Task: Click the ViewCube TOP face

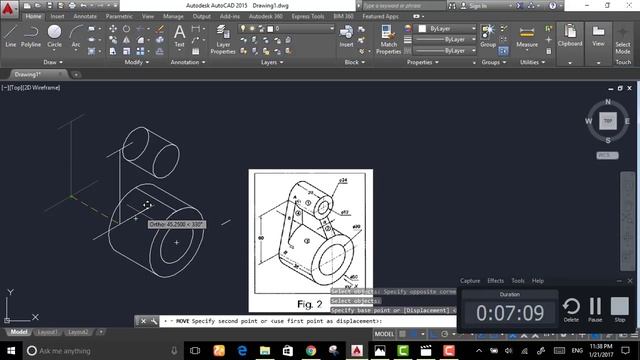Action: [608, 121]
